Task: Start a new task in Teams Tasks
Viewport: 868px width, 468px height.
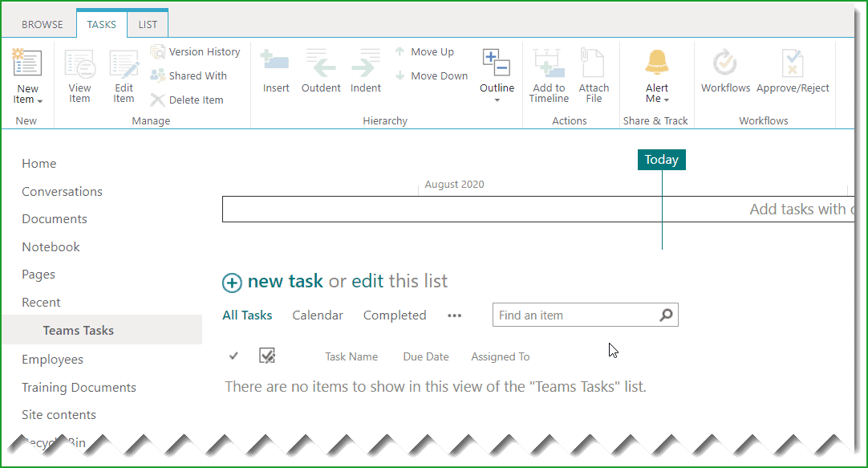Action: [x=285, y=282]
